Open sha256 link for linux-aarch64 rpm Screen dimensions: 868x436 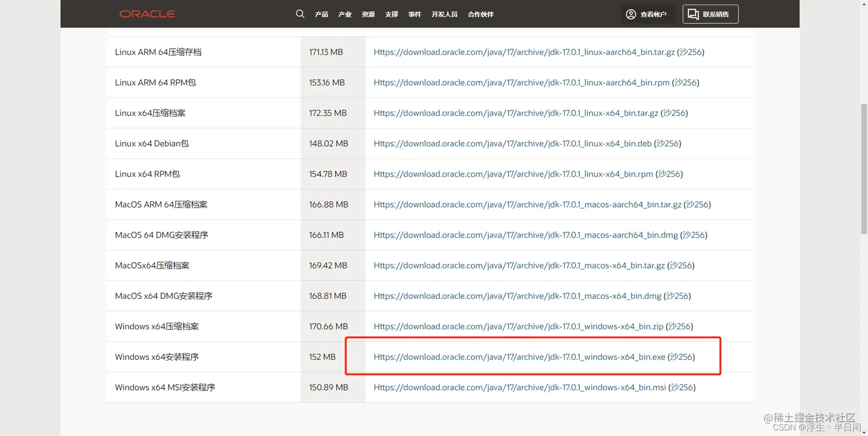[x=685, y=83]
